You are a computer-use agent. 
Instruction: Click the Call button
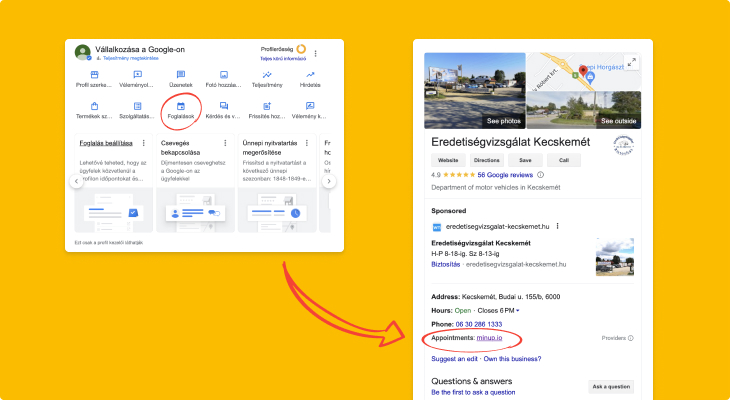pyautogui.click(x=564, y=160)
